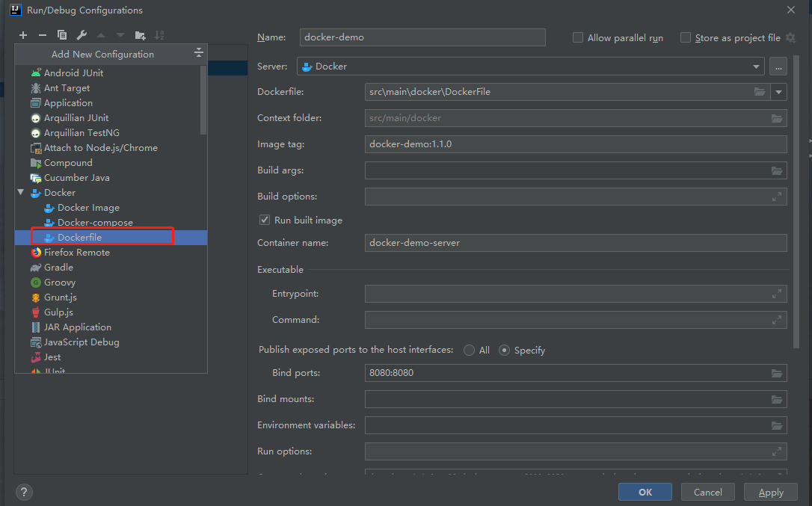Open Environment variables editor icon

click(x=777, y=425)
